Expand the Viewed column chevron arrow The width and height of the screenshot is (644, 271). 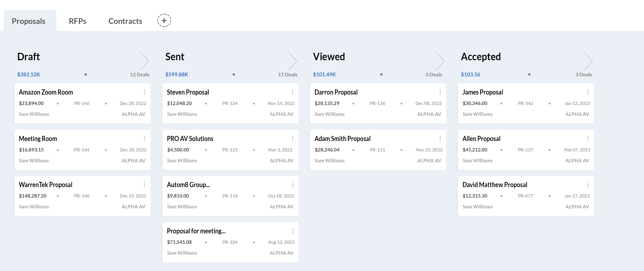pos(440,61)
